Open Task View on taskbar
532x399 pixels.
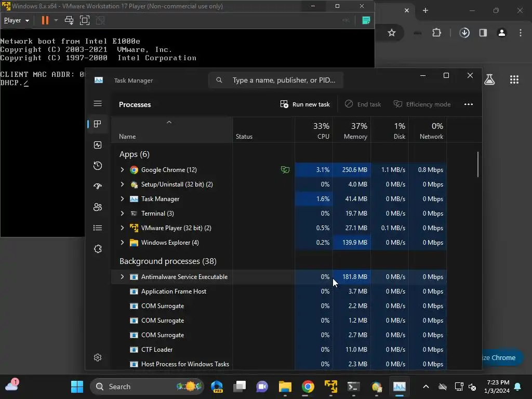pyautogui.click(x=240, y=387)
